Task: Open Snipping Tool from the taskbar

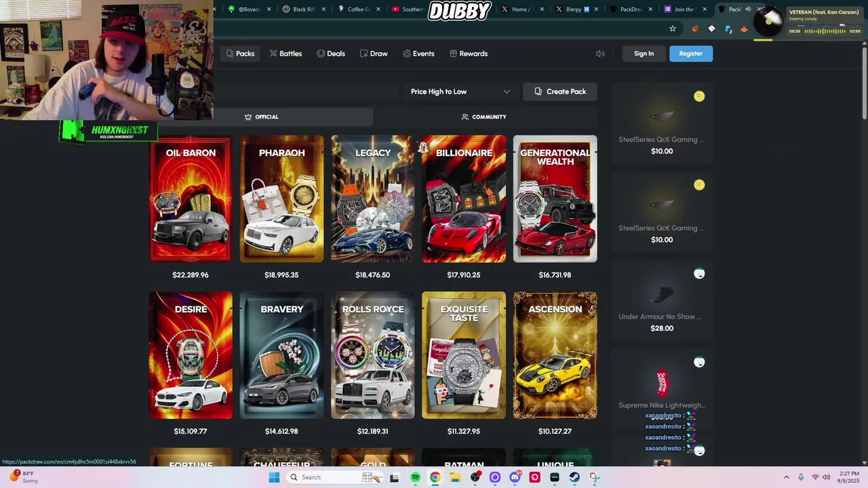Action: point(594,477)
